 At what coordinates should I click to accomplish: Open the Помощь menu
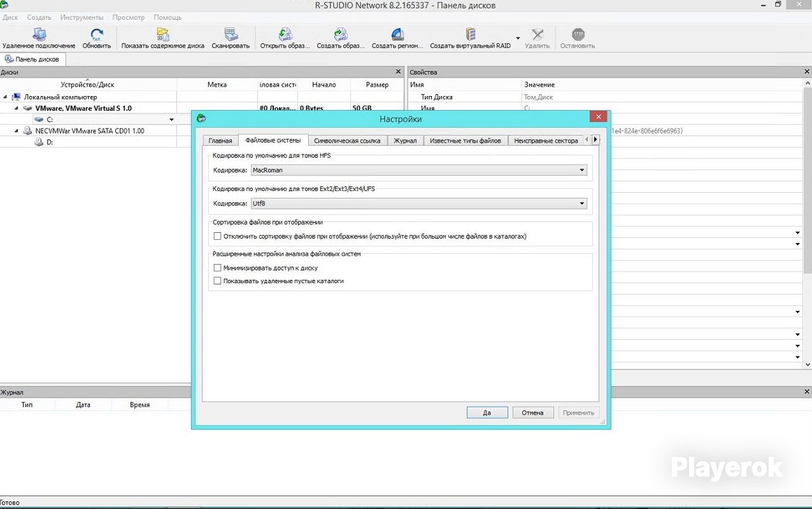click(167, 17)
